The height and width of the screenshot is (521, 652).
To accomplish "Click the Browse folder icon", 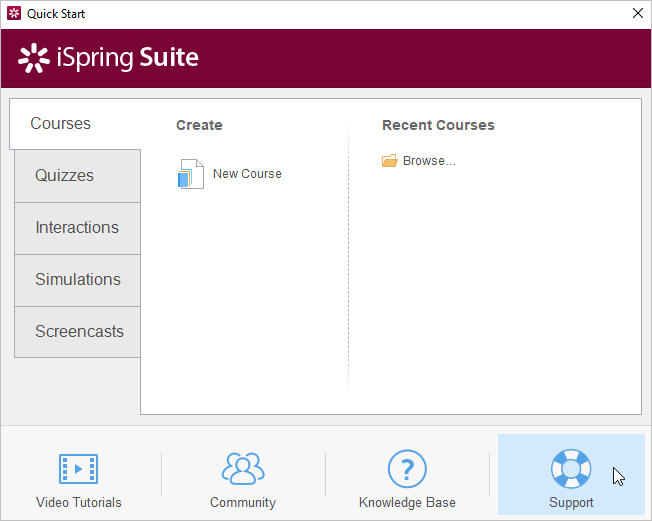I will [x=390, y=161].
